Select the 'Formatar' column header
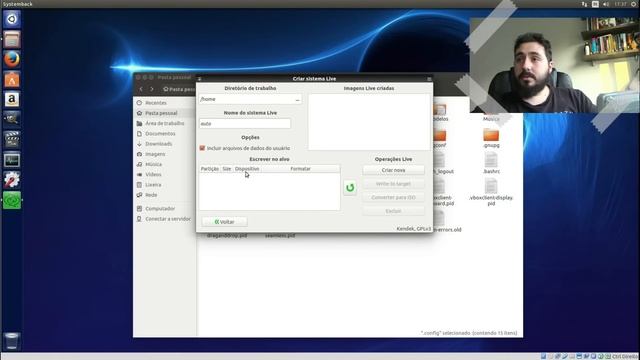 [x=300, y=169]
